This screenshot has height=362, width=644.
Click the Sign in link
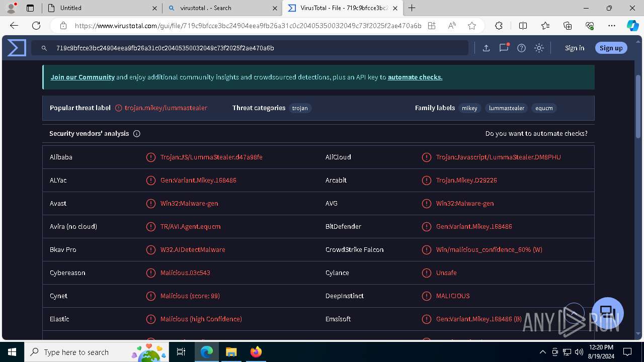click(x=575, y=48)
